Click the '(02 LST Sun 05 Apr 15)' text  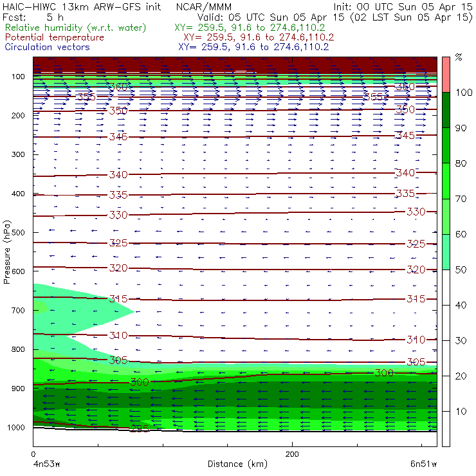click(x=412, y=17)
